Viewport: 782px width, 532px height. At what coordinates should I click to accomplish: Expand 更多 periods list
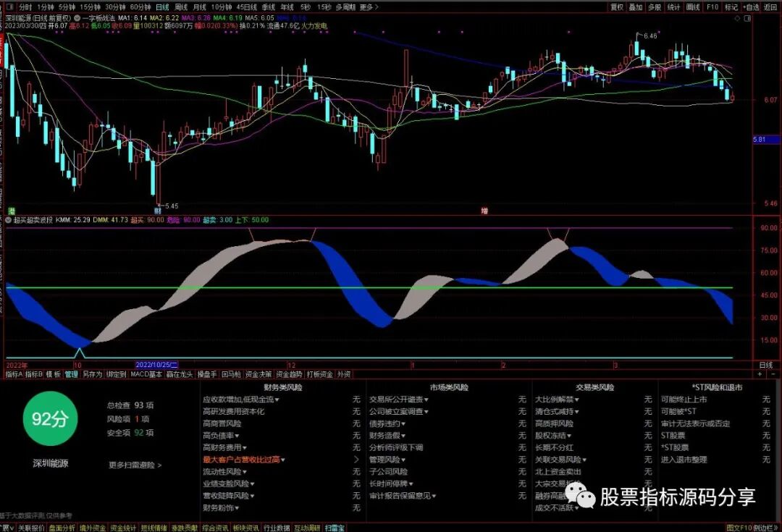(x=369, y=7)
